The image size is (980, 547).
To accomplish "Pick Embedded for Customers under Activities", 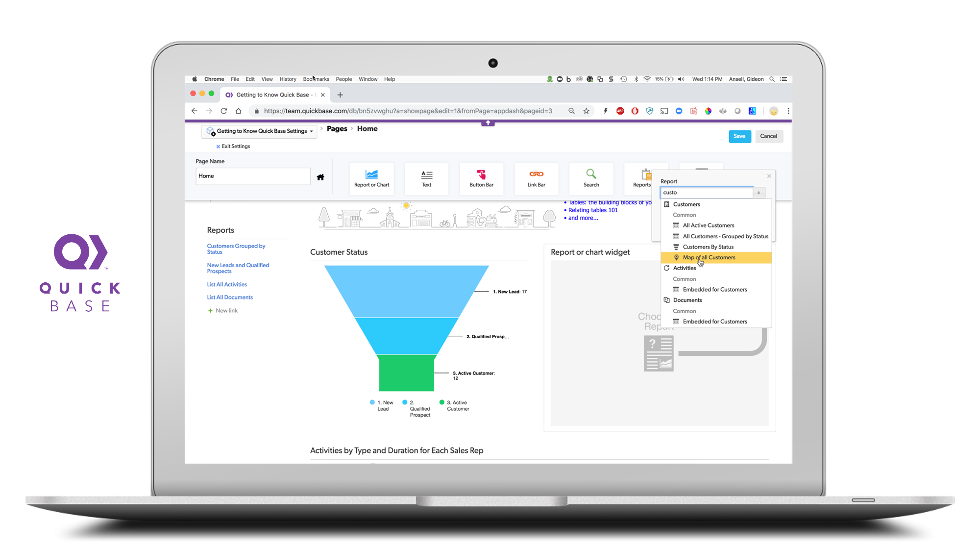I will click(716, 290).
